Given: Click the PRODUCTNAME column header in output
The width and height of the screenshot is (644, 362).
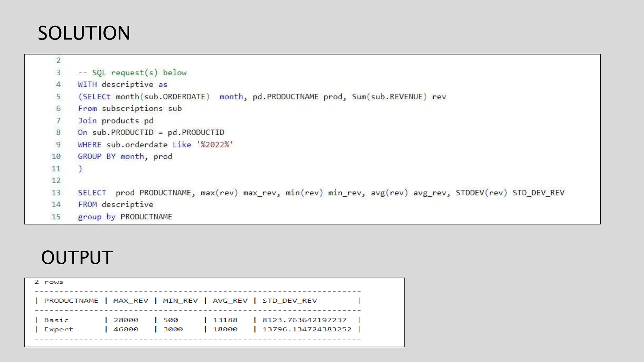Looking at the screenshot, I should tap(71, 301).
